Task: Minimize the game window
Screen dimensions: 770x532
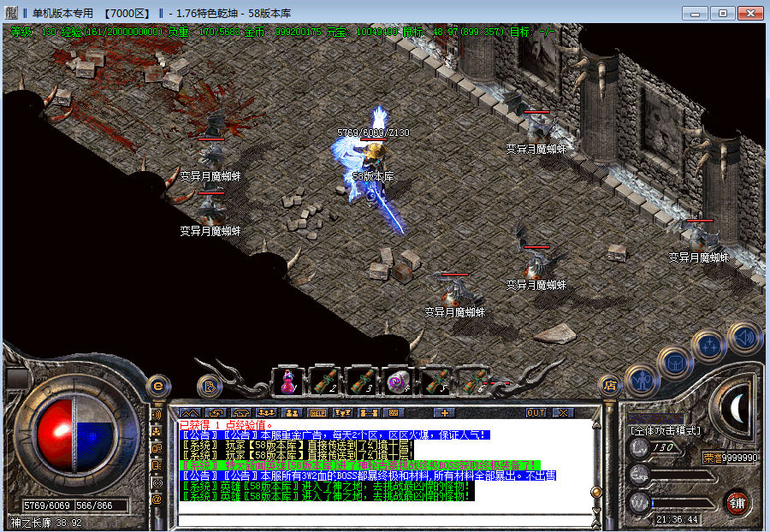Action: click(x=695, y=13)
